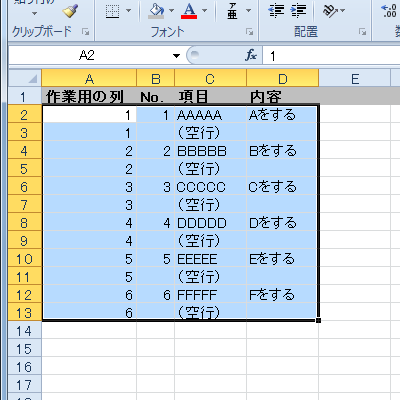The width and height of the screenshot is (400, 400).
Task: Click cell Cをする
Action: (x=283, y=187)
